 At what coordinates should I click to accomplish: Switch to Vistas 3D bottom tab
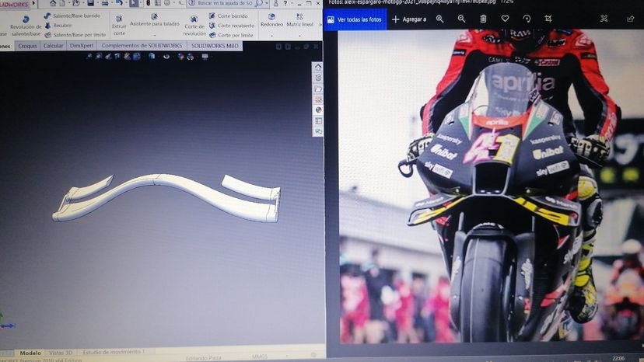pos(61,353)
